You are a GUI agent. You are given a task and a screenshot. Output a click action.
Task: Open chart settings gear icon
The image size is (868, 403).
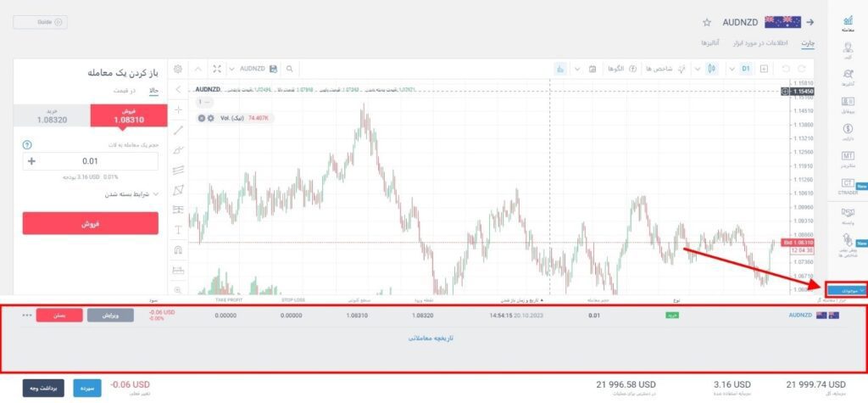[178, 69]
